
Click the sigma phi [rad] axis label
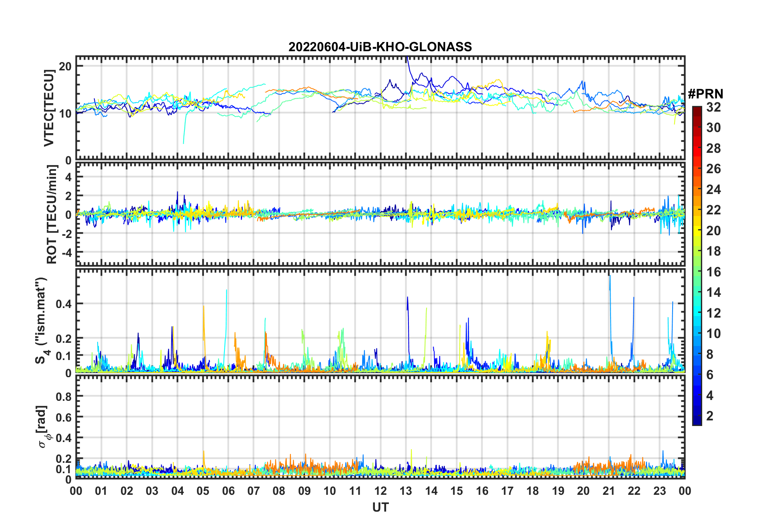(42, 427)
